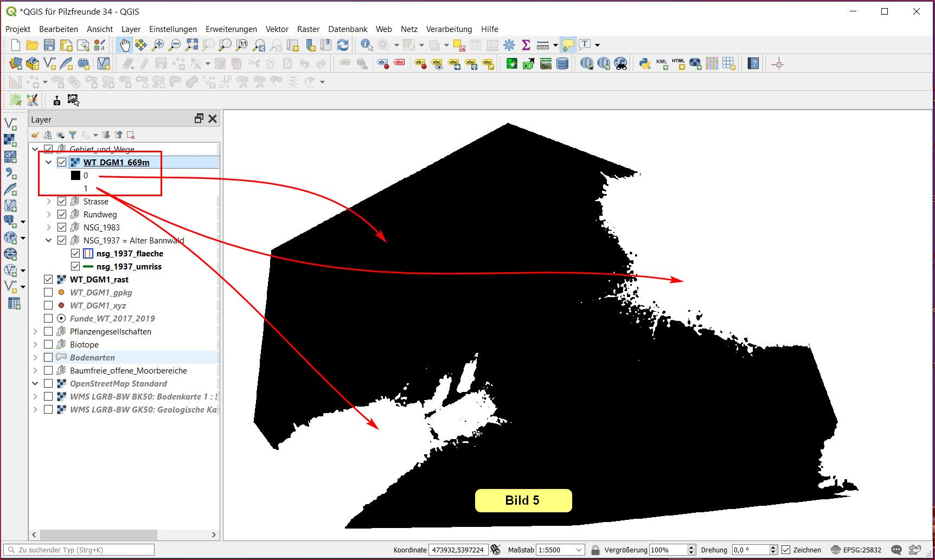Toggle the Zeichnen render checkbox
Viewport: 935px width, 560px height.
[786, 550]
